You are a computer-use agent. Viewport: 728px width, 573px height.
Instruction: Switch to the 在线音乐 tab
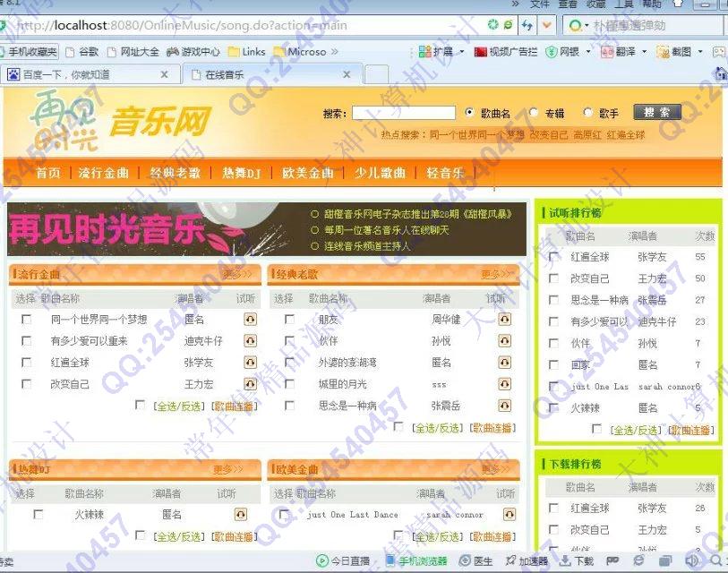(270, 74)
